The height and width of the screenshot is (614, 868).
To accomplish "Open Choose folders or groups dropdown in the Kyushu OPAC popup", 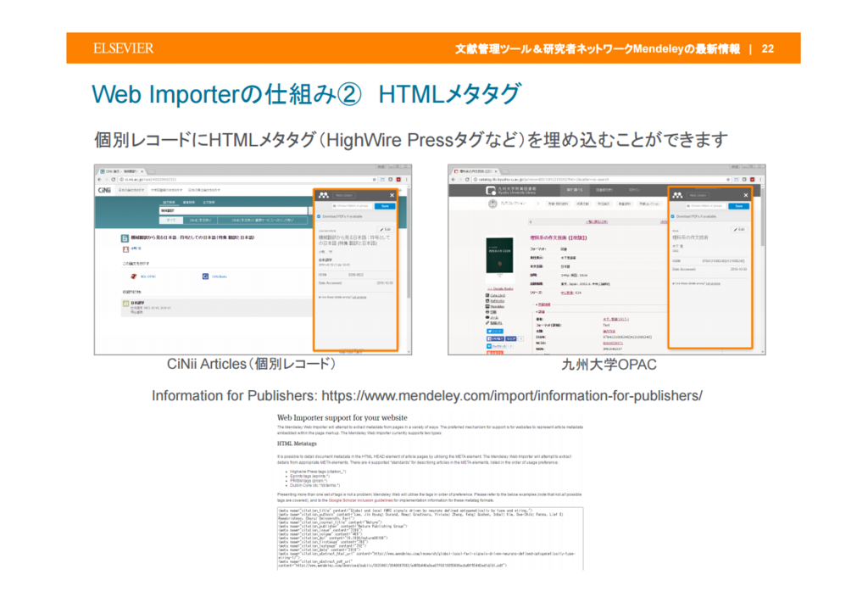I will [x=706, y=206].
